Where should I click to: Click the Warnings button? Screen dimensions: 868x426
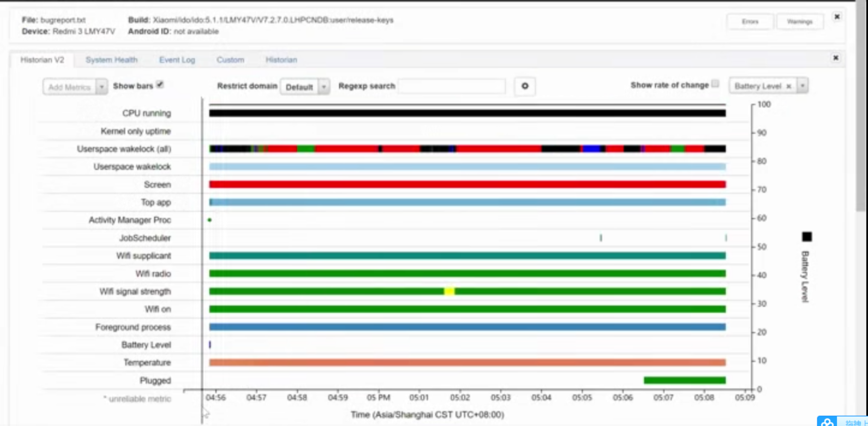(x=799, y=21)
